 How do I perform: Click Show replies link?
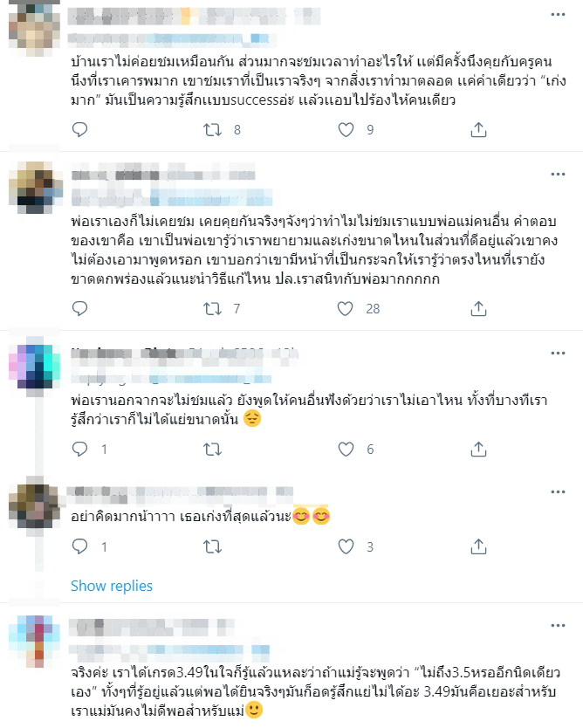point(112,586)
